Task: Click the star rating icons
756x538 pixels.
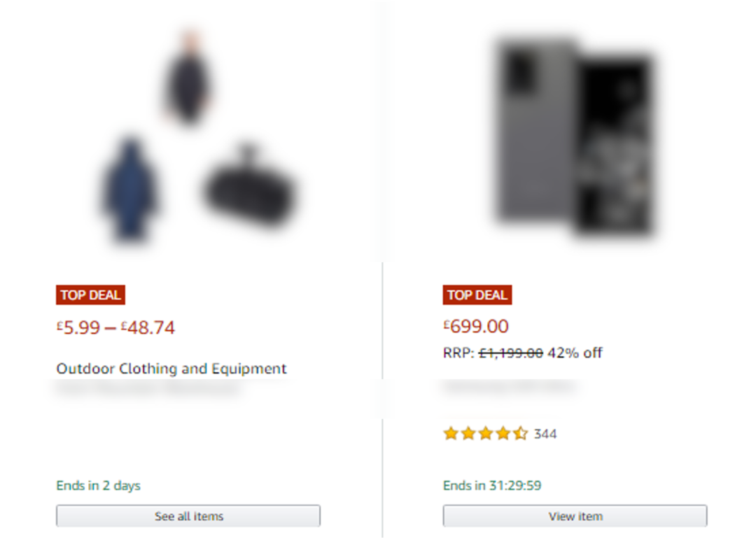Action: click(485, 434)
